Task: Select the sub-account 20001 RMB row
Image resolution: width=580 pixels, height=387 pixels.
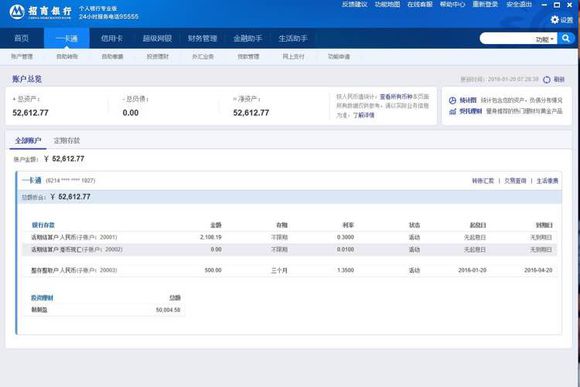Action: tap(290, 237)
